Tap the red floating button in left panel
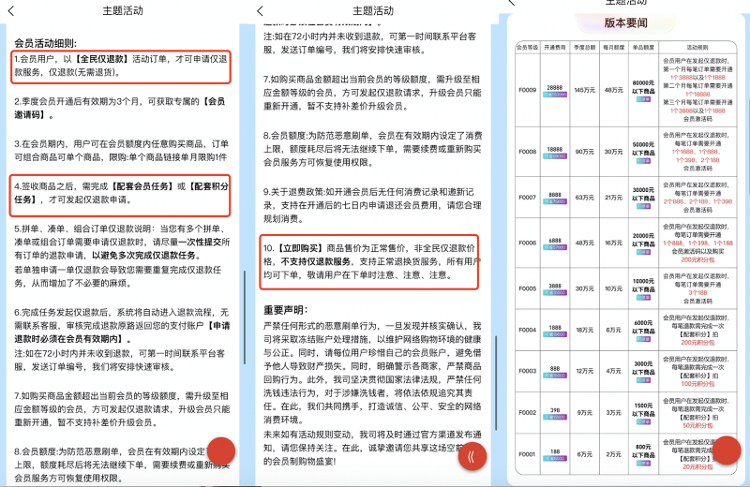 tap(220, 453)
